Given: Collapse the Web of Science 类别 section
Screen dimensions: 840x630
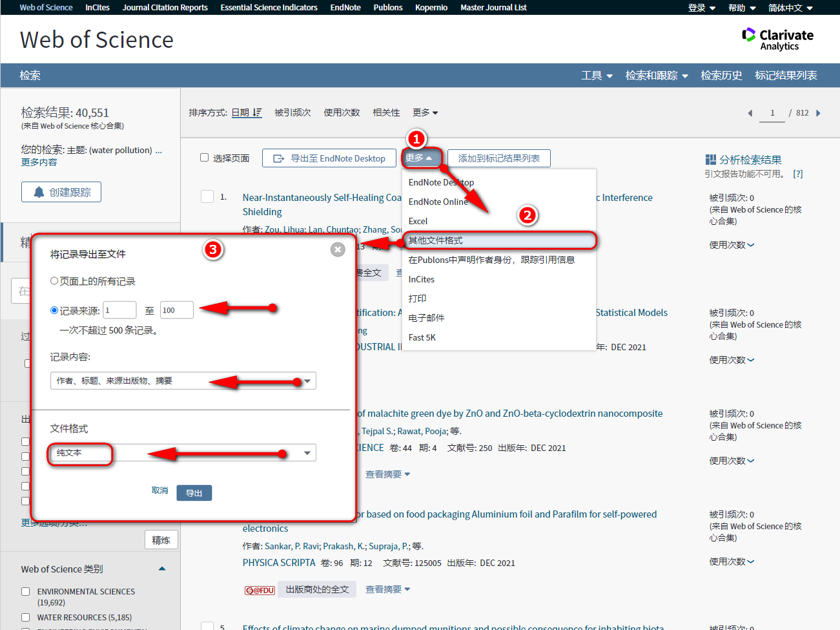Looking at the screenshot, I should tap(162, 569).
